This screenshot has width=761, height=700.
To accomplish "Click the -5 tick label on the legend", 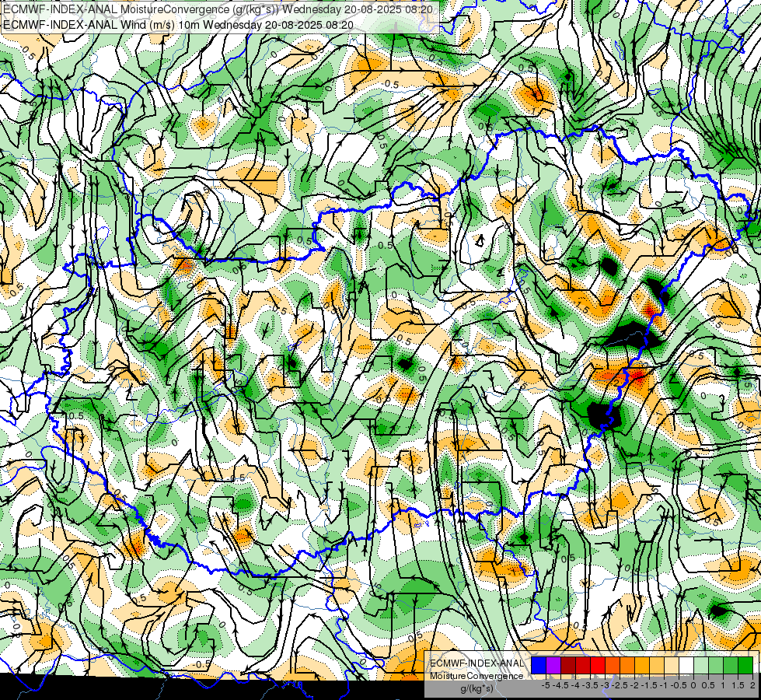I will coord(546,685).
